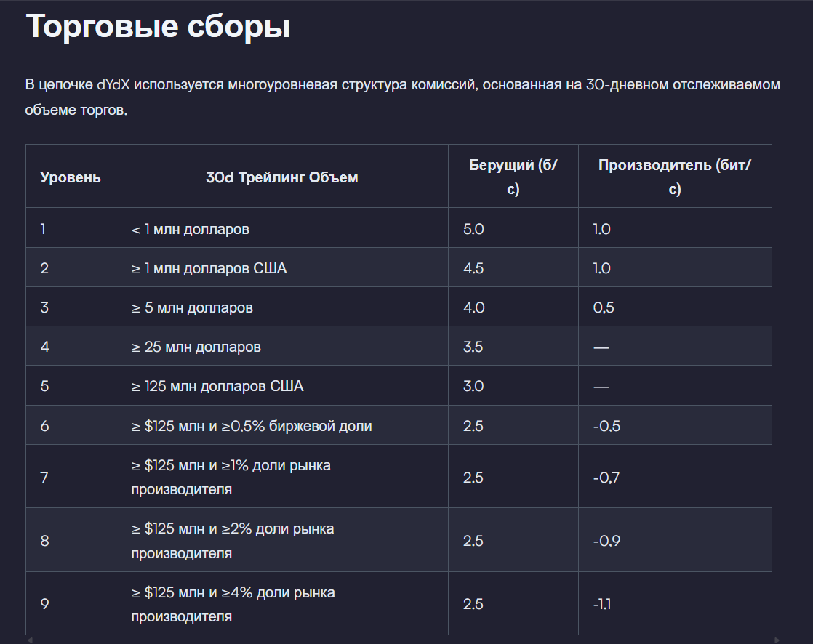Select the level 9 number cell

(x=44, y=604)
